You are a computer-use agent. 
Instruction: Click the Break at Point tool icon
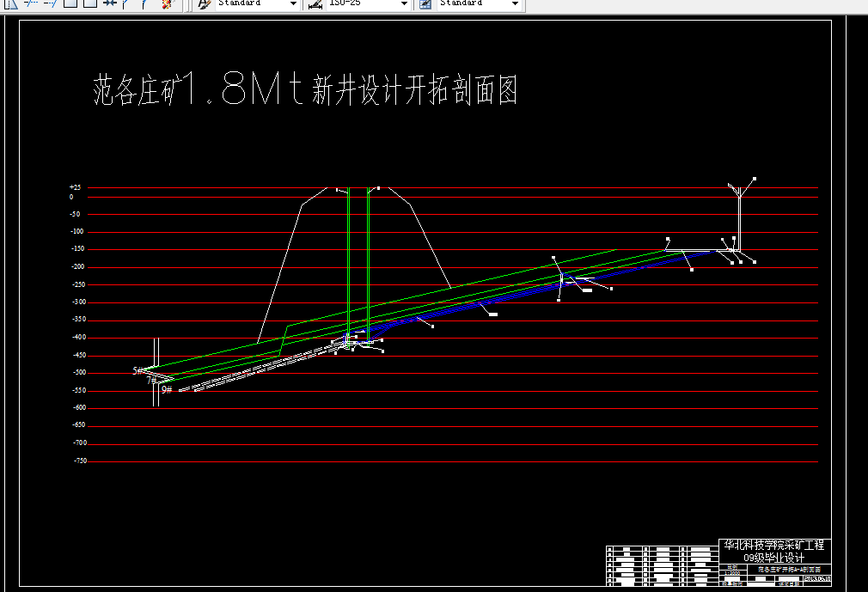tap(70, 3)
